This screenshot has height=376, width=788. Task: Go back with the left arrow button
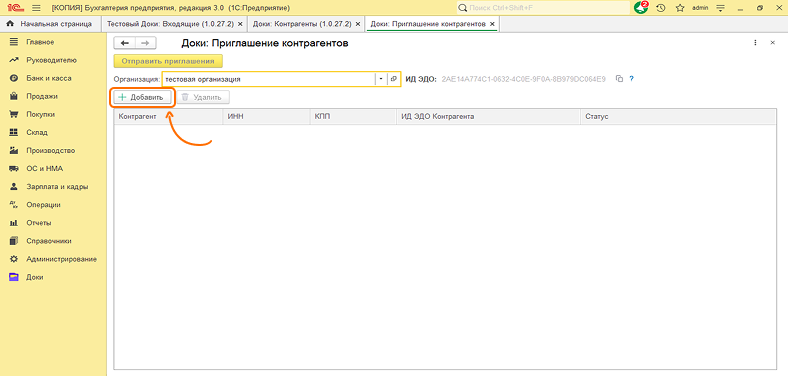(x=125, y=43)
